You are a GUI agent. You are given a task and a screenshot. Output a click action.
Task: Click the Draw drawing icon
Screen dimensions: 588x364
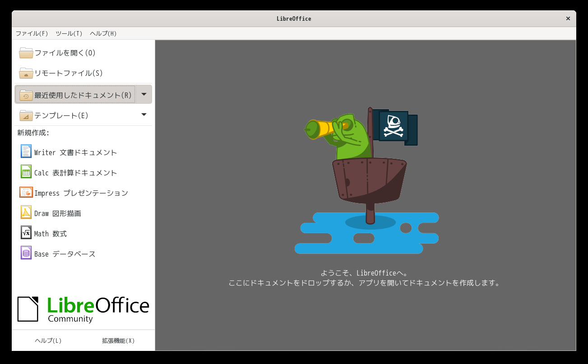point(26,212)
